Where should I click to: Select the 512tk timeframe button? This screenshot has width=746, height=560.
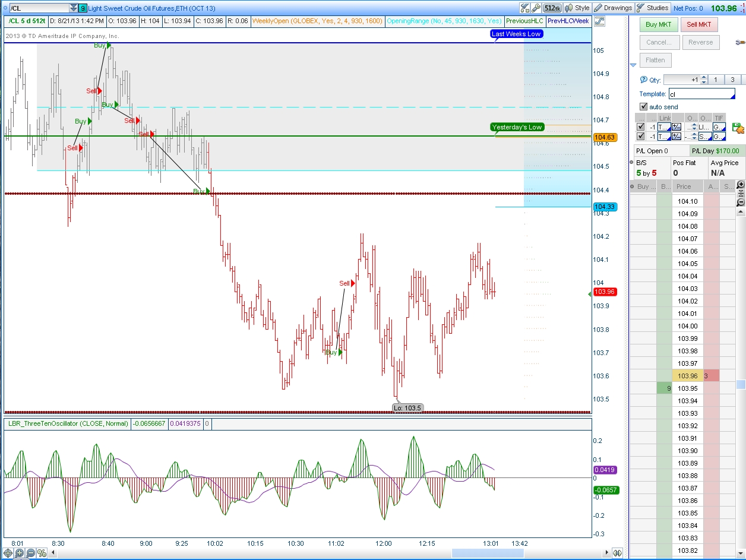click(x=552, y=8)
